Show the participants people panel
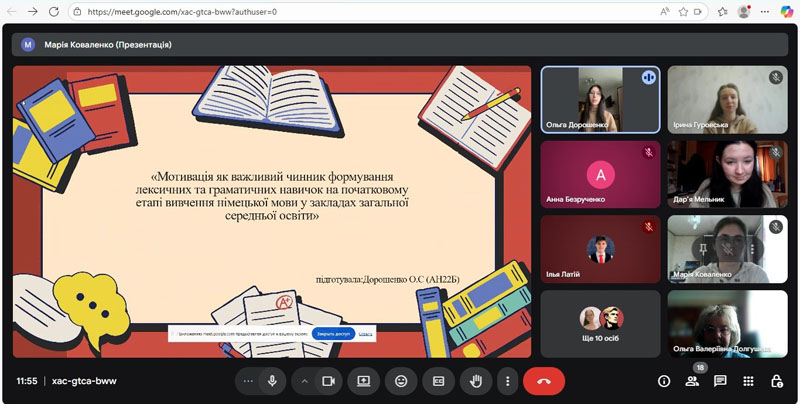The width and height of the screenshot is (800, 404). coord(691,382)
